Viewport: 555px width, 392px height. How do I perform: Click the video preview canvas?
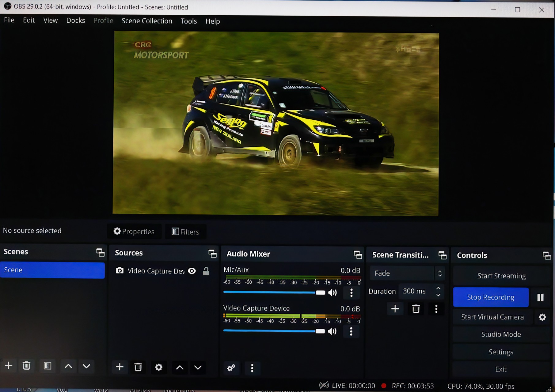276,123
